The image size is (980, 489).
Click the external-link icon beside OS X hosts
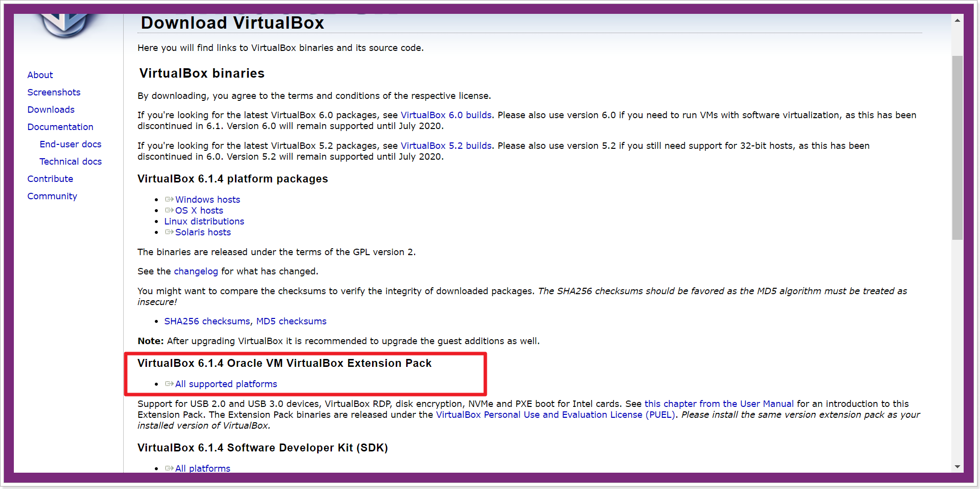[x=169, y=210]
